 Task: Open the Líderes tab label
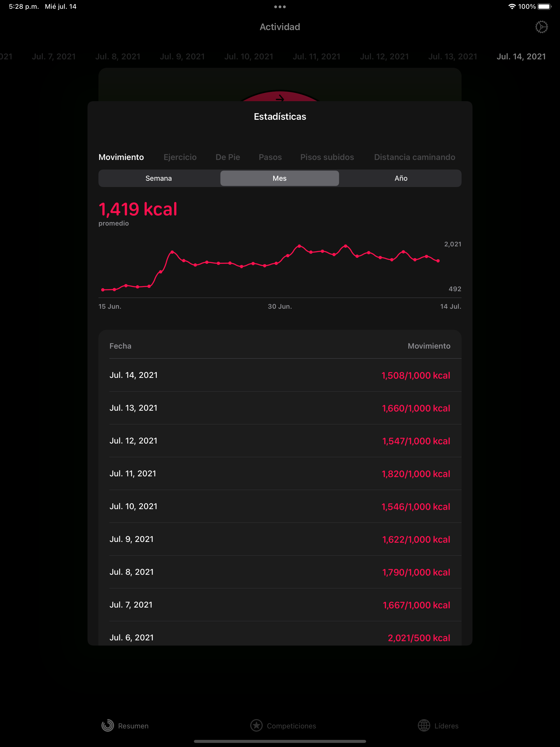pos(447,726)
